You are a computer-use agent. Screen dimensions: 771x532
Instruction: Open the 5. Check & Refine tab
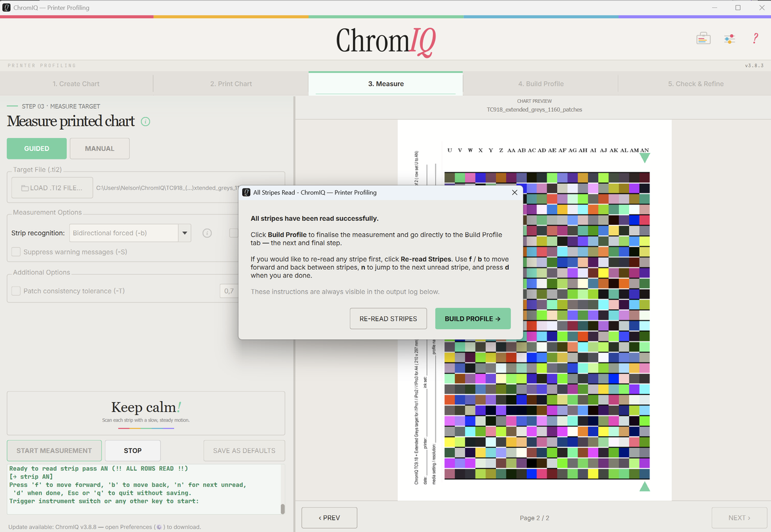click(x=695, y=84)
